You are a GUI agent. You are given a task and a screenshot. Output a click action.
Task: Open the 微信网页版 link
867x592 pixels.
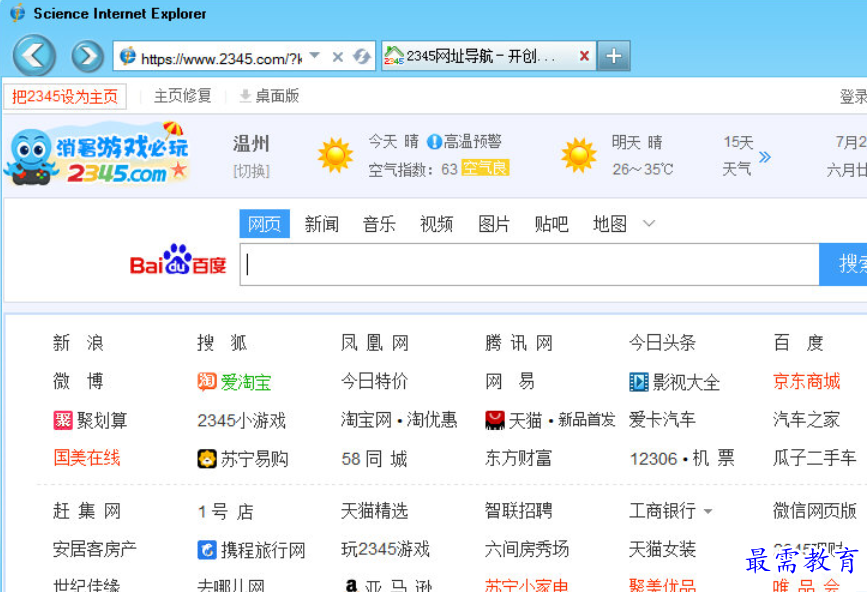[815, 511]
